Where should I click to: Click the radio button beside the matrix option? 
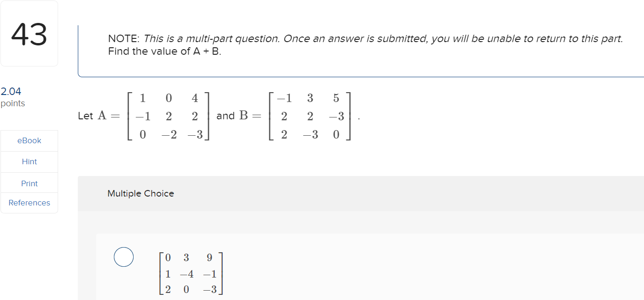click(124, 257)
